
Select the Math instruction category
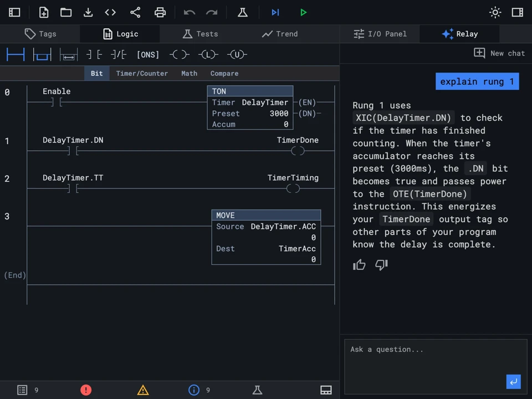coord(189,74)
